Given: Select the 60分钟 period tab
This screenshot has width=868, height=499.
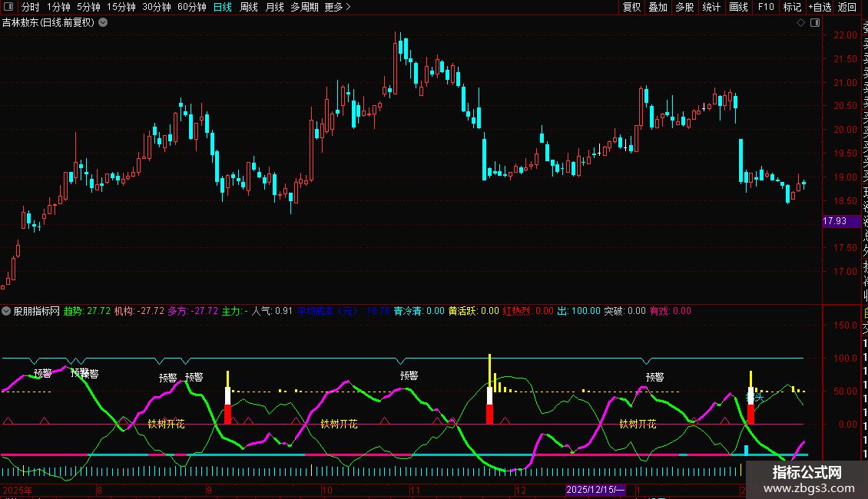Looking at the screenshot, I should coord(191,7).
